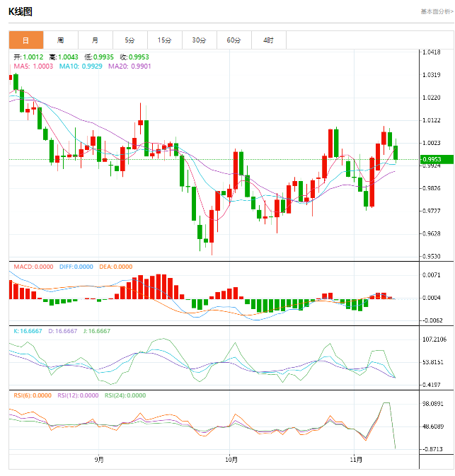
Task: Click the last green candlestick on the chart
Action: click(396, 153)
